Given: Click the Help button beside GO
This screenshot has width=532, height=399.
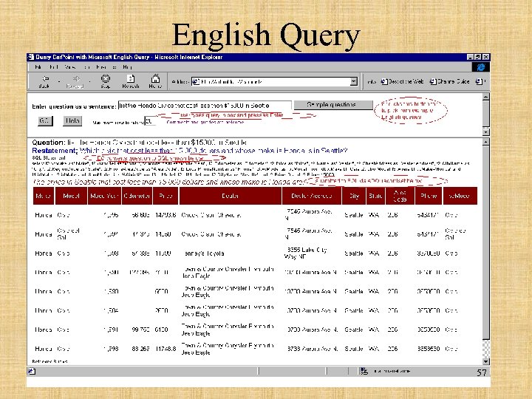Looking at the screenshot, I should click(72, 120).
